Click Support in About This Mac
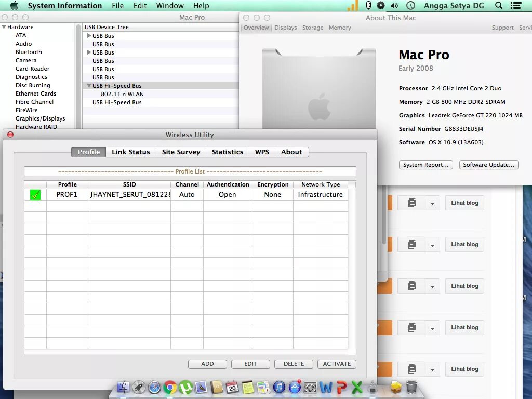 (x=503, y=28)
